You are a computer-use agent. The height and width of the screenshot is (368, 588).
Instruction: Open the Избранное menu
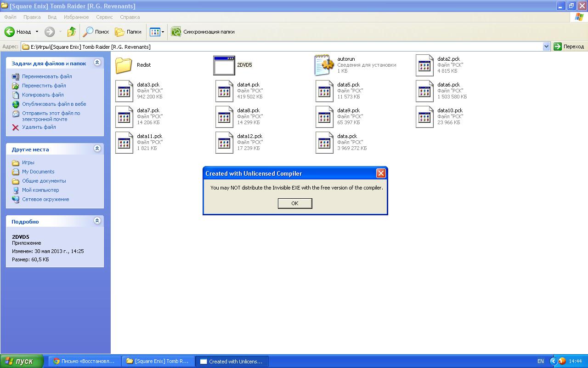pyautogui.click(x=76, y=17)
